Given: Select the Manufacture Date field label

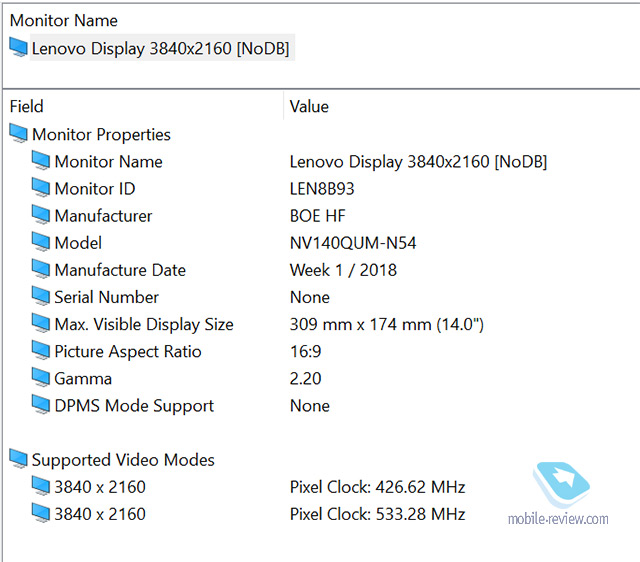Looking at the screenshot, I should pyautogui.click(x=120, y=270).
